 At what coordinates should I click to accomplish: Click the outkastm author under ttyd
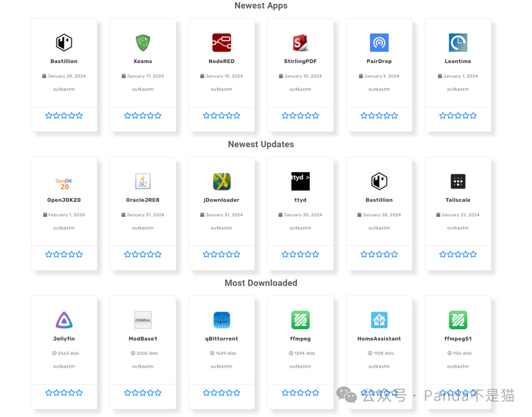pos(300,228)
